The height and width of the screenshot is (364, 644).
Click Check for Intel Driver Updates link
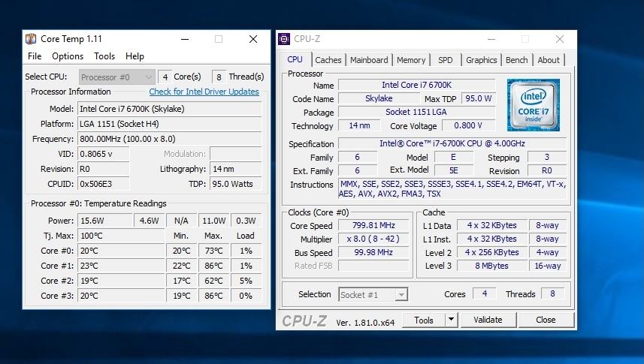coord(204,92)
